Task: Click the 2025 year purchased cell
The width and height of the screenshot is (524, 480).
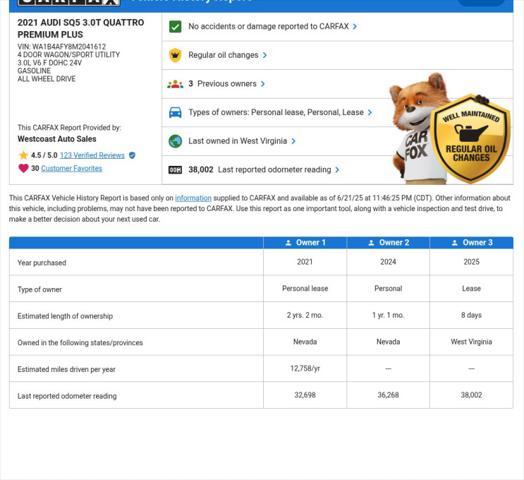Action: [x=472, y=262]
